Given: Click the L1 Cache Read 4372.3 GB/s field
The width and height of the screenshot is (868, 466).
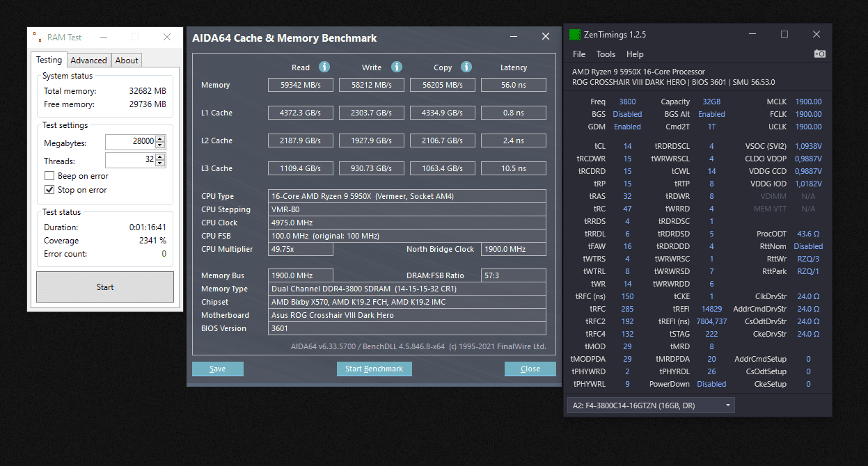Looking at the screenshot, I should [301, 113].
